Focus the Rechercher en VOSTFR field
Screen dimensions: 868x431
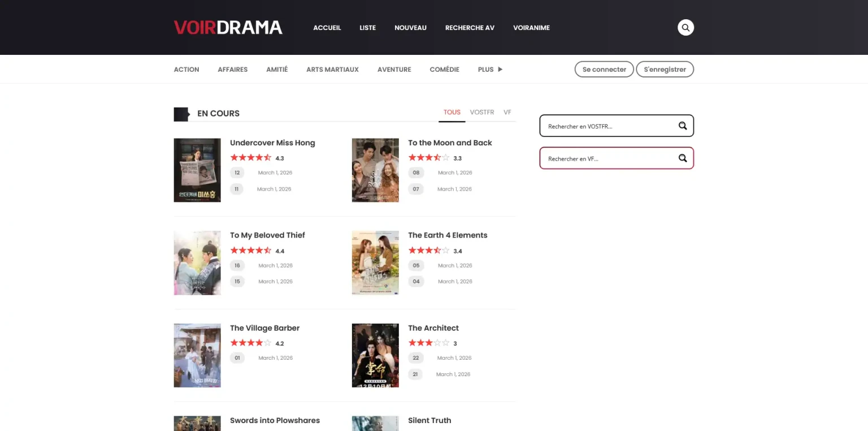point(617,126)
